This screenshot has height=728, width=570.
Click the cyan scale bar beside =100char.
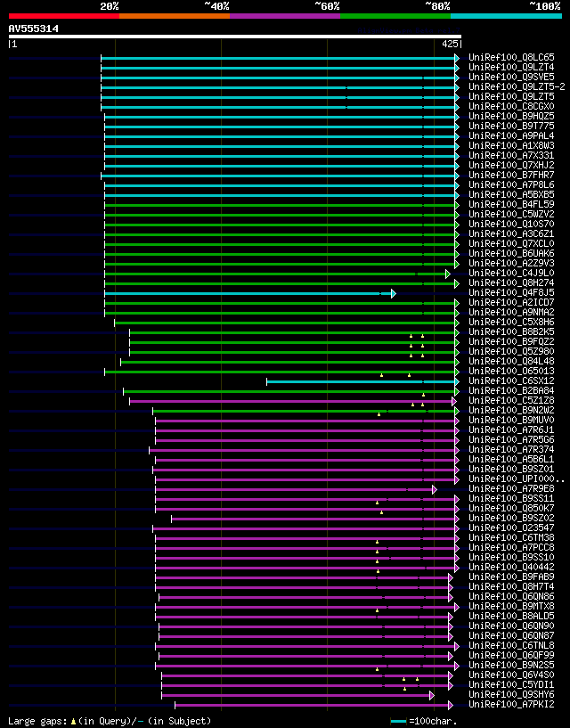pos(399,722)
